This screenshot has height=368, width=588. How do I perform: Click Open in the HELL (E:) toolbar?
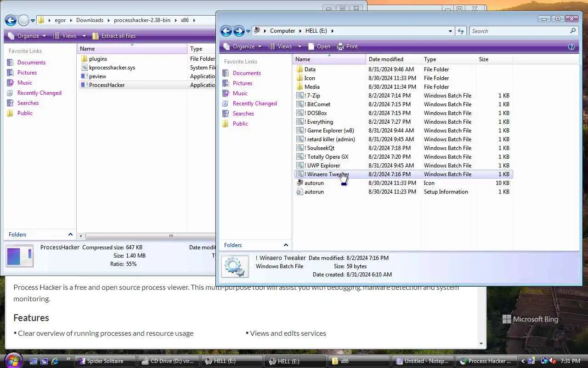point(319,46)
